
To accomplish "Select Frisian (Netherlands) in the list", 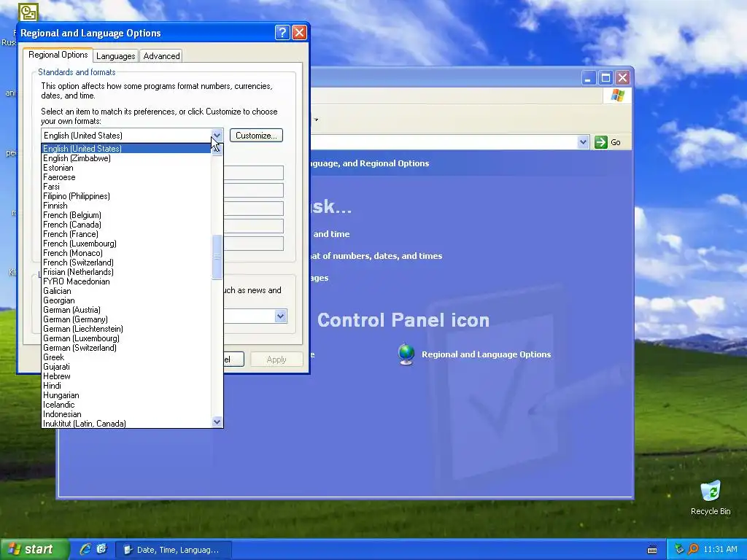I will (126, 272).
